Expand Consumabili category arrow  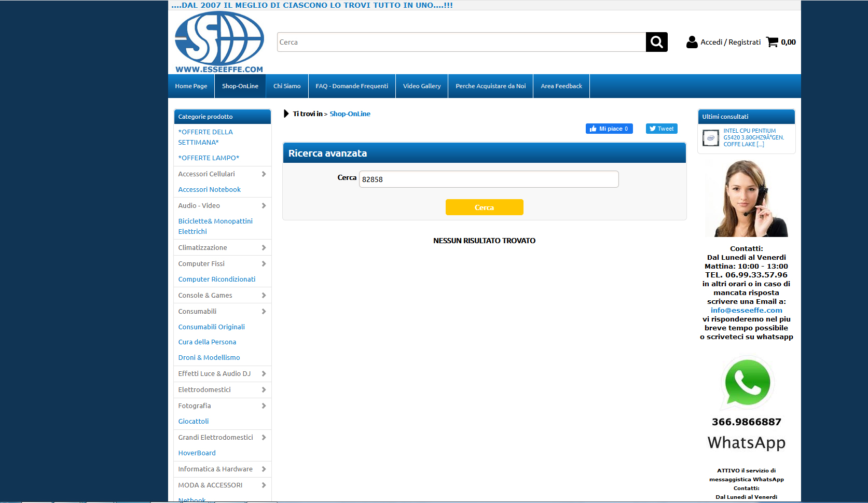pos(264,312)
